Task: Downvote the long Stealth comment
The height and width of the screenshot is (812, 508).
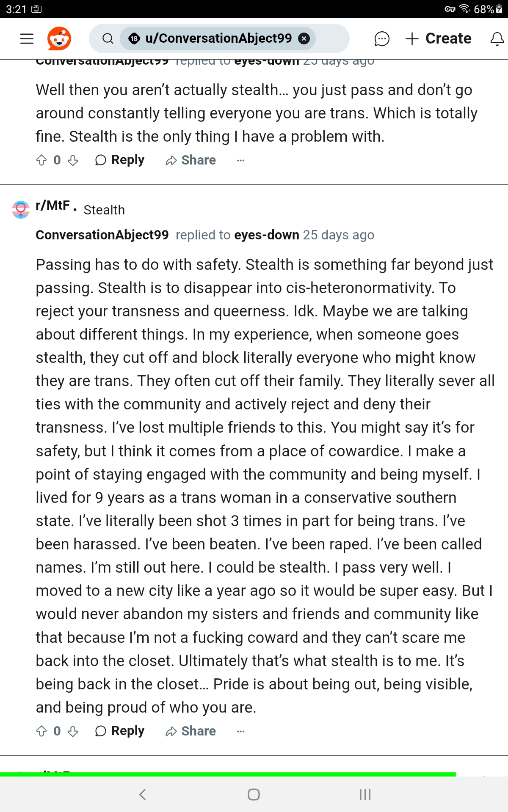Action: point(73,731)
